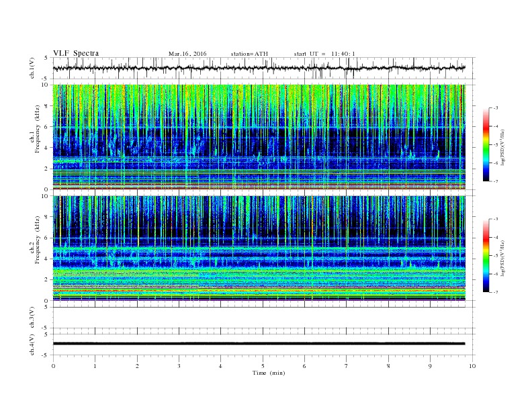Click the time axis tick label "7"
Viewport: 532px width, 411px height.
347,366
